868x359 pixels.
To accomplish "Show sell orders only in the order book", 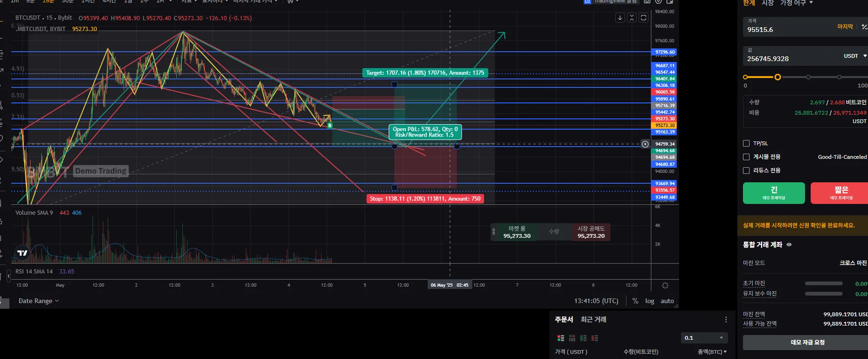I will [x=594, y=338].
